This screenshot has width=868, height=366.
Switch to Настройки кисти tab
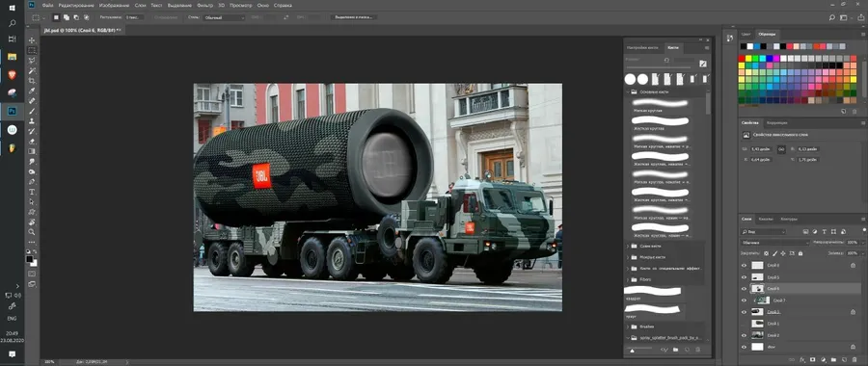[642, 48]
